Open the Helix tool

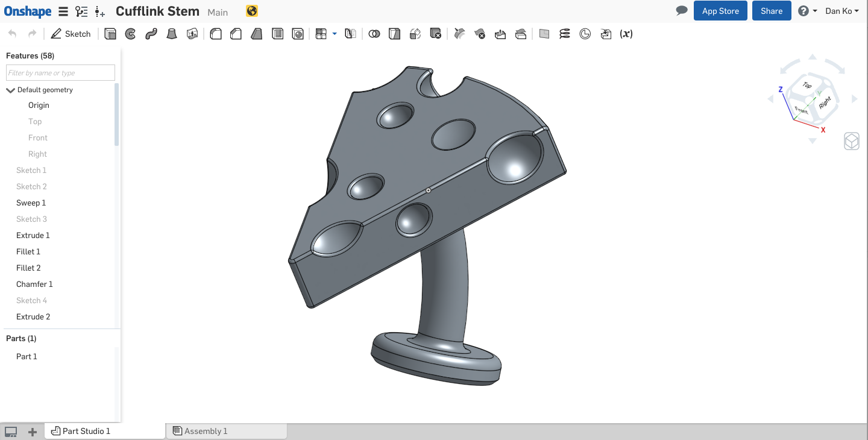564,34
